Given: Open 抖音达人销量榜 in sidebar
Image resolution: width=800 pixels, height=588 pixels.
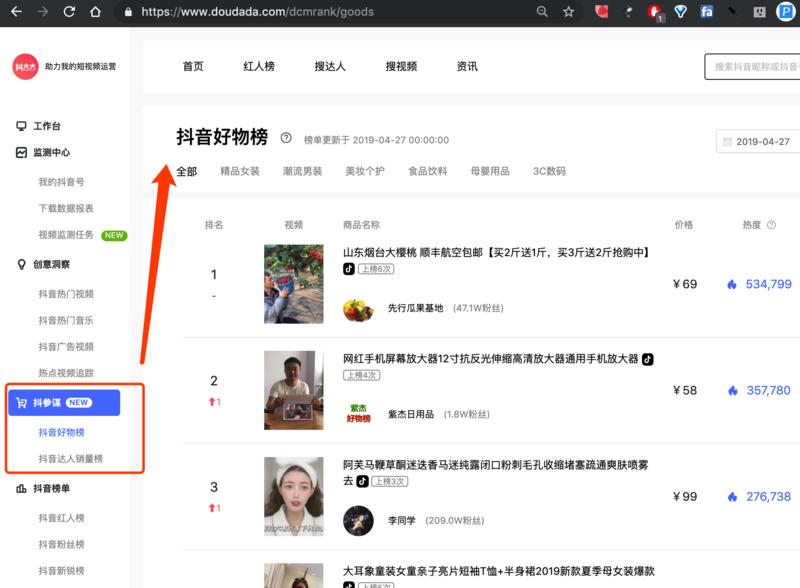Looking at the screenshot, I should (70, 459).
